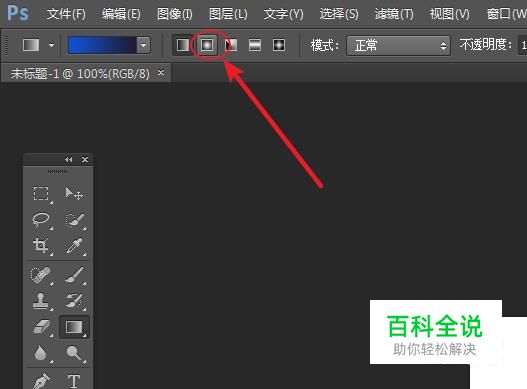
Task: Click the blue gradient preview swatch
Action: (102, 45)
